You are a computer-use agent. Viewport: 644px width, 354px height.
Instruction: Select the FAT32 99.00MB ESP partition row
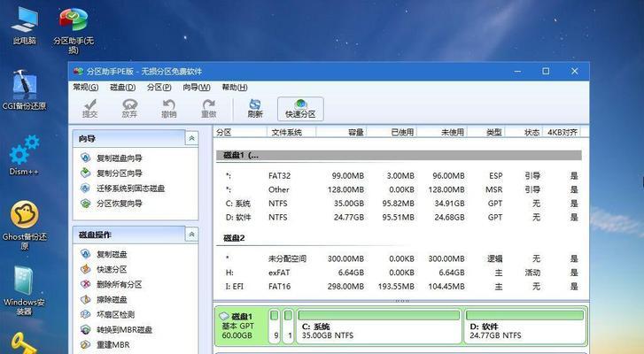399,176
